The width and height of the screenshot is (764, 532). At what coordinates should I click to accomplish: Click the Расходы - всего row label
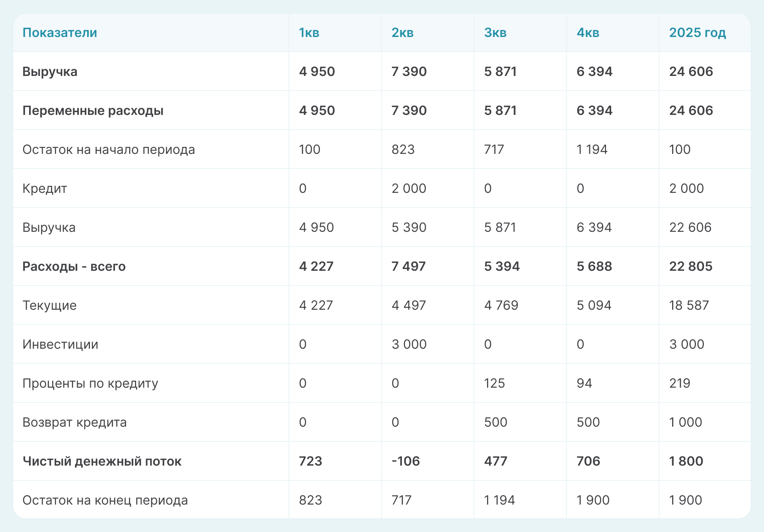point(74,266)
